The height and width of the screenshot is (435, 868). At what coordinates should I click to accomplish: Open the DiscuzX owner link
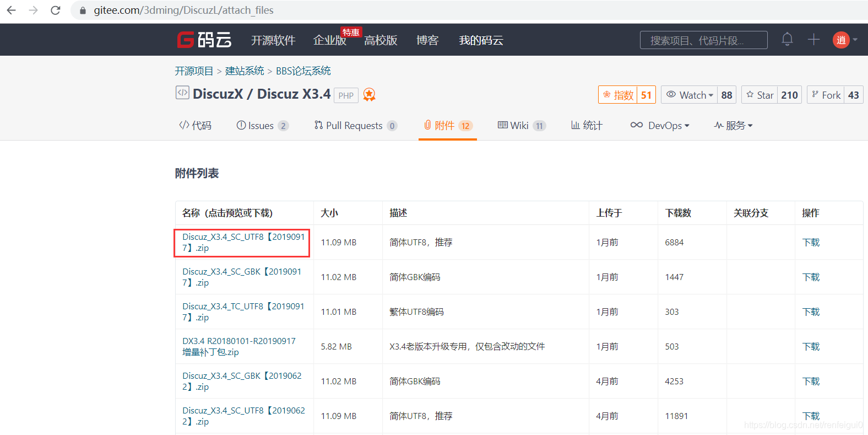pyautogui.click(x=218, y=94)
